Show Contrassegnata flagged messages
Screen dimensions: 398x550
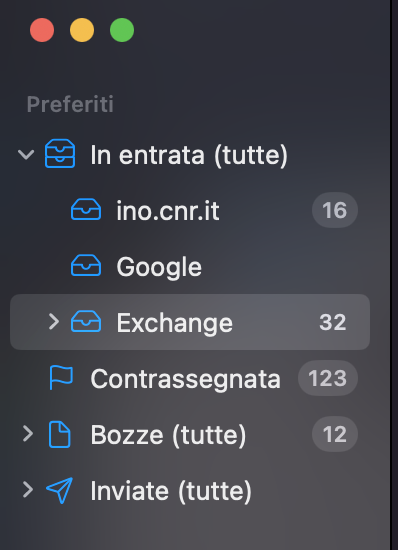pos(190,378)
